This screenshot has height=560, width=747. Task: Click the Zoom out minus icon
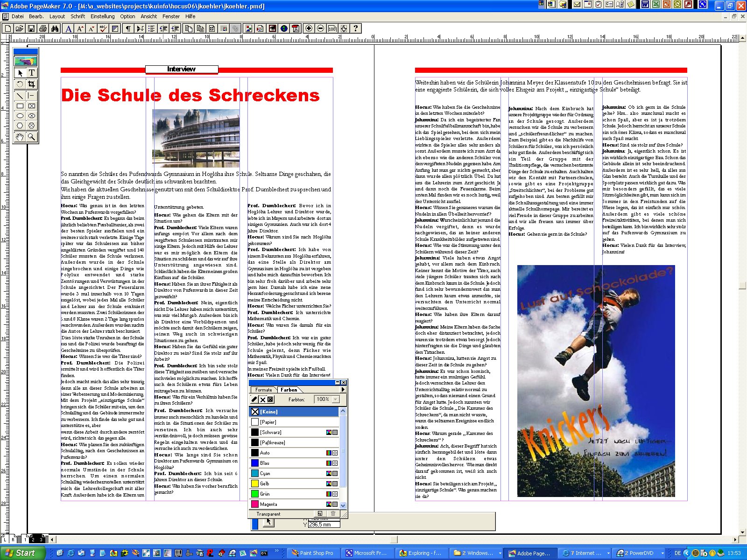(320, 28)
